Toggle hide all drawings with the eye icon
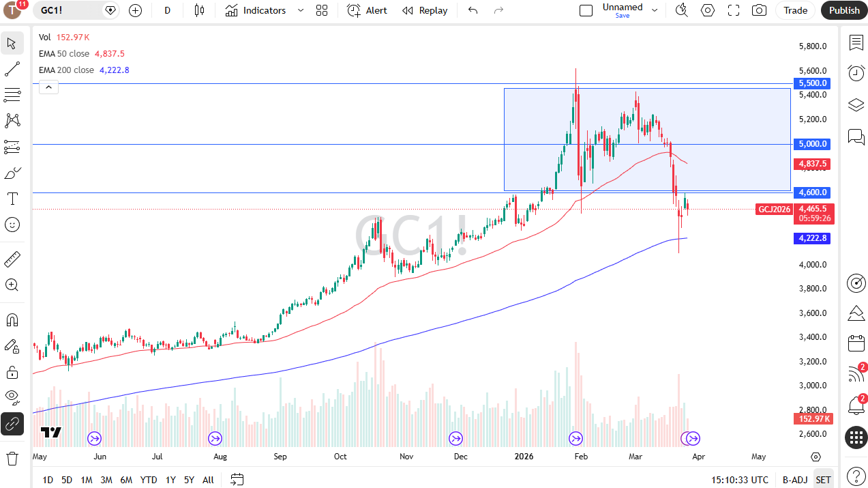Screen dimensions: 868x488 click(x=12, y=397)
